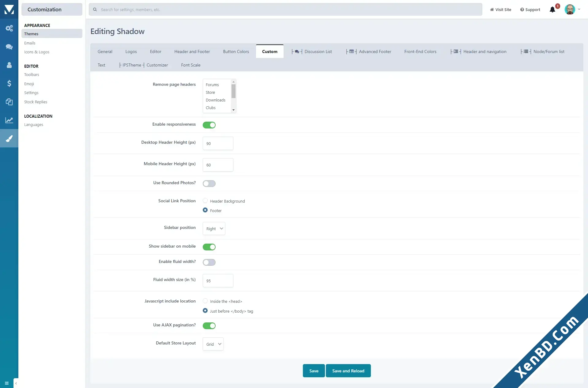Open the Community chat bubbles sidebar icon
This screenshot has width=588, height=388.
tap(9, 47)
